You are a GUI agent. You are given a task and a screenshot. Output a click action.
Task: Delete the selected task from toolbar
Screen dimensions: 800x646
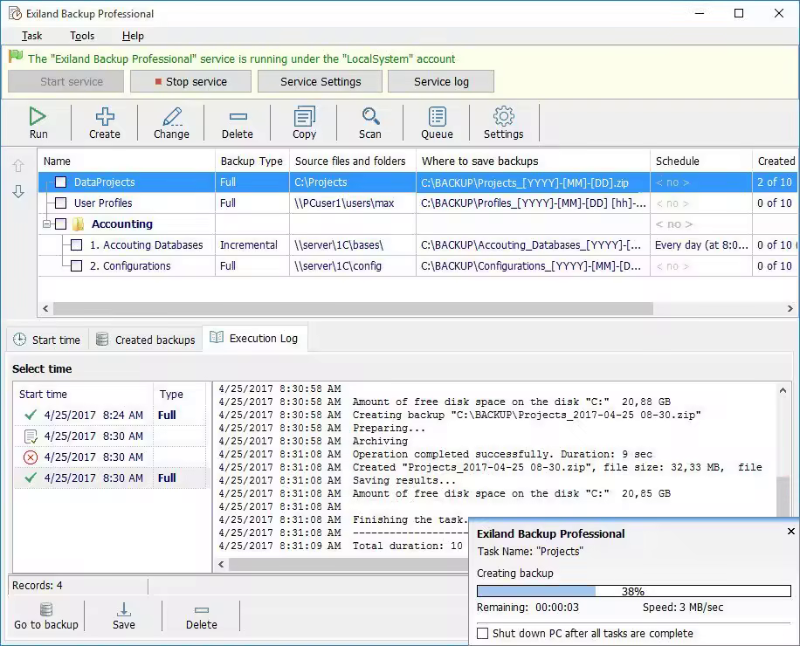pos(237,122)
